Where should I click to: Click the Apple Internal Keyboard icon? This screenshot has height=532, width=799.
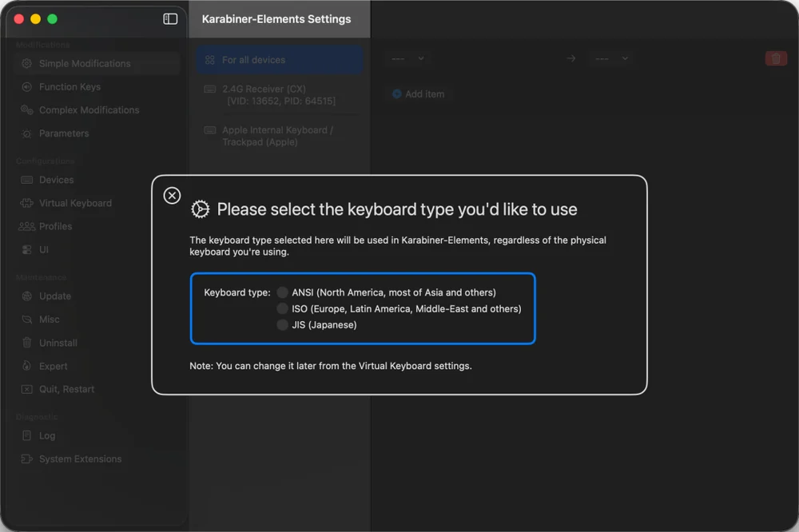[x=210, y=130]
